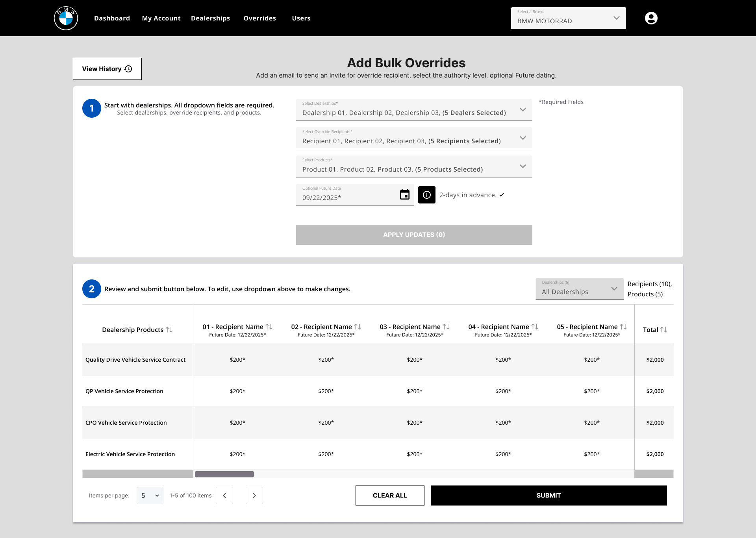Sort the 03 - Recipient Name column
Viewport: 756px width, 538px height.
(x=446, y=327)
